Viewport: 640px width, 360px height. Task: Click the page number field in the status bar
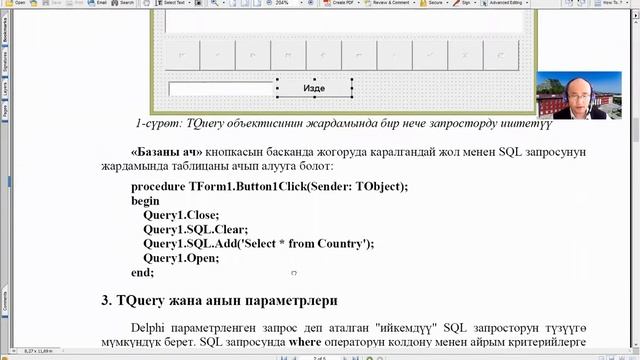pyautogui.click(x=319, y=358)
